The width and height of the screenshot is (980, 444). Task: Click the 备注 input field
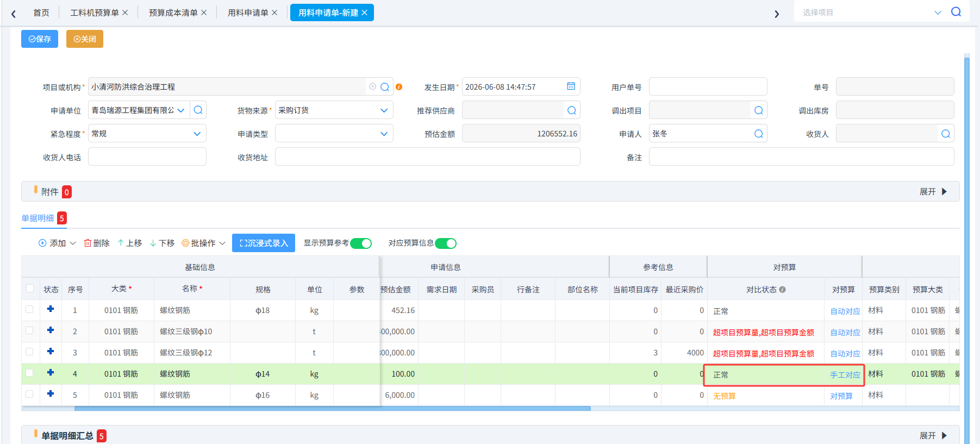tap(802, 157)
